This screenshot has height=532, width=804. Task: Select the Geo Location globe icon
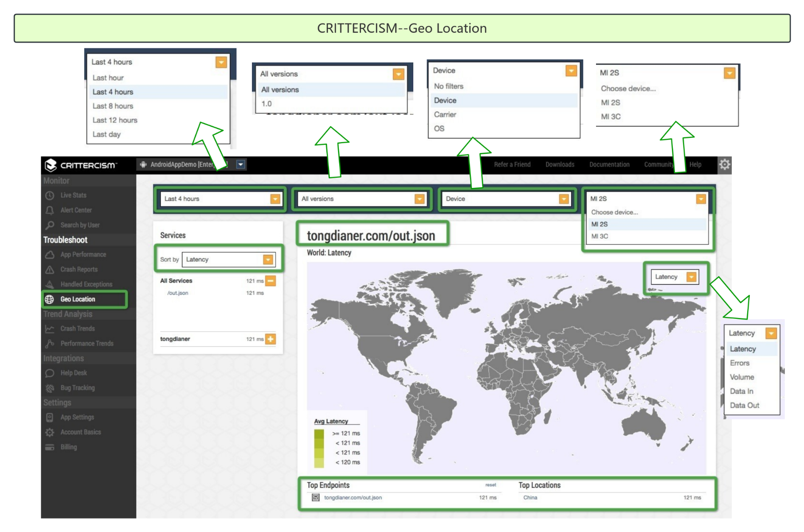[x=50, y=299]
